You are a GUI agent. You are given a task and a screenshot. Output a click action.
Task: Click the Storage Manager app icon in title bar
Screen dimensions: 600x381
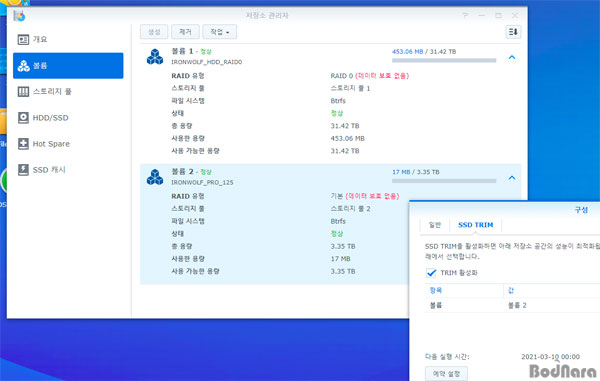tap(19, 16)
